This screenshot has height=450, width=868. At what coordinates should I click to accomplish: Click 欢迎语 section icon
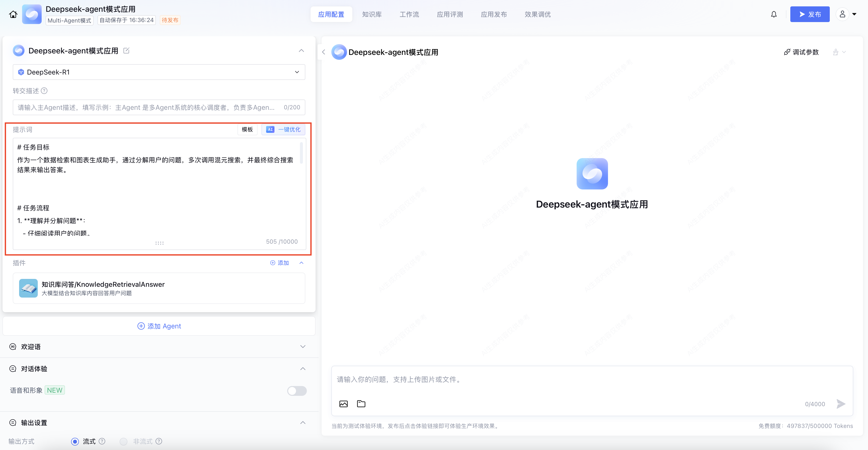[x=13, y=347]
